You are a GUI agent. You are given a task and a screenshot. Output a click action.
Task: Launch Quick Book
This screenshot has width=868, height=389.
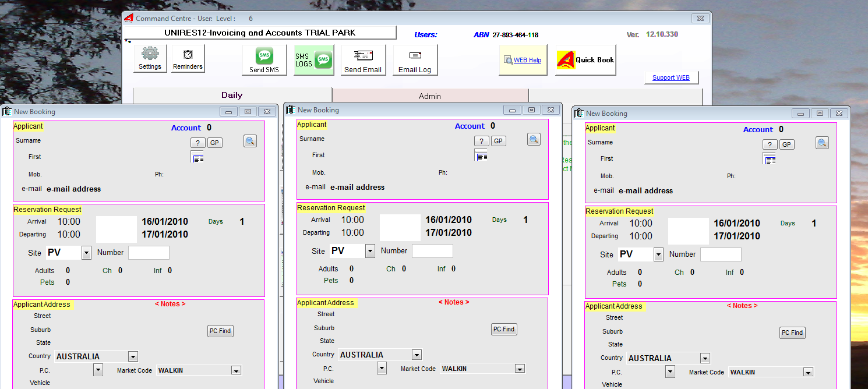586,60
